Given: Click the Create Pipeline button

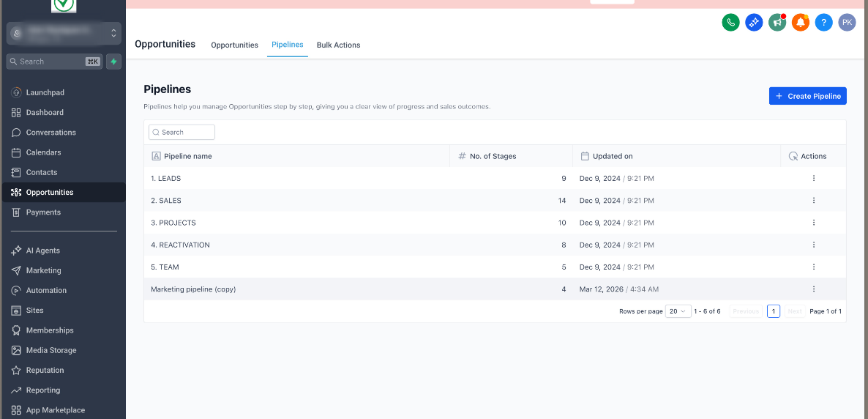Looking at the screenshot, I should coord(808,96).
